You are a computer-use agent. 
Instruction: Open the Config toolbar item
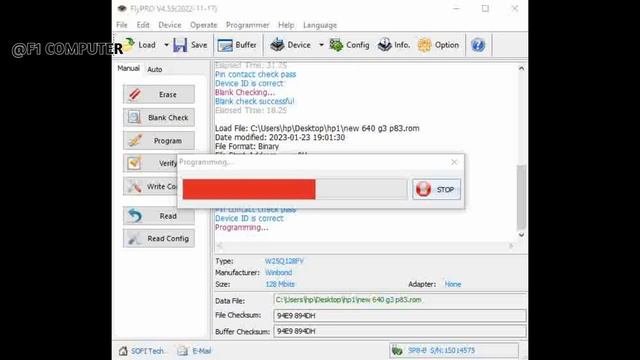click(349, 45)
